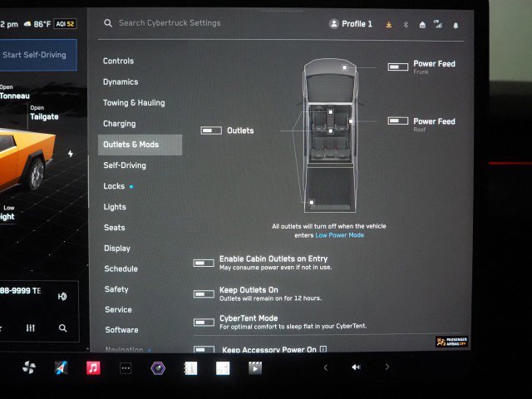Tap the bed outlet marker on diagram

[x=312, y=203]
